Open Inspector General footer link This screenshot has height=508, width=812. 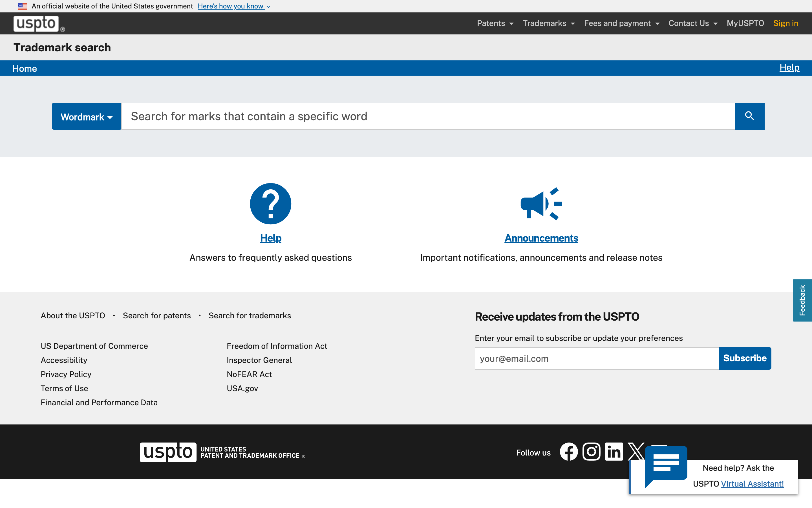[259, 360]
